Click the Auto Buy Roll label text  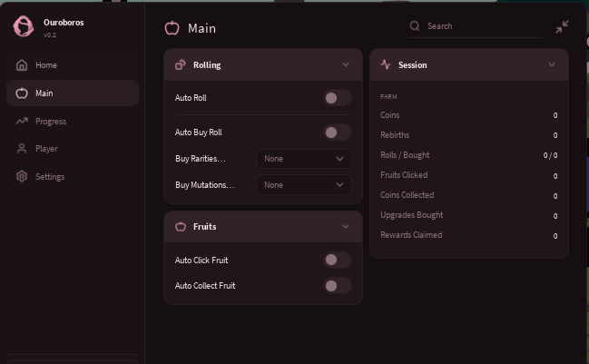coord(199,133)
